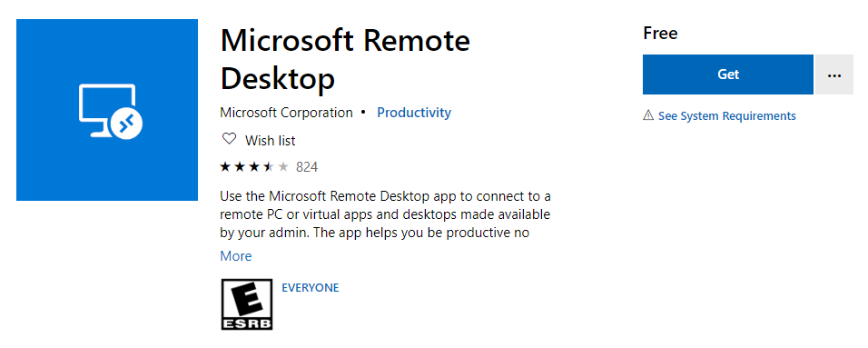Screen dimensions: 868x348
Task: Open the 824 ratings count
Action: (307, 167)
